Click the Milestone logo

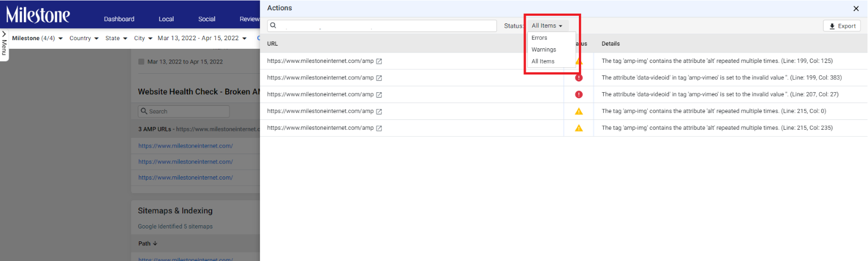[38, 15]
